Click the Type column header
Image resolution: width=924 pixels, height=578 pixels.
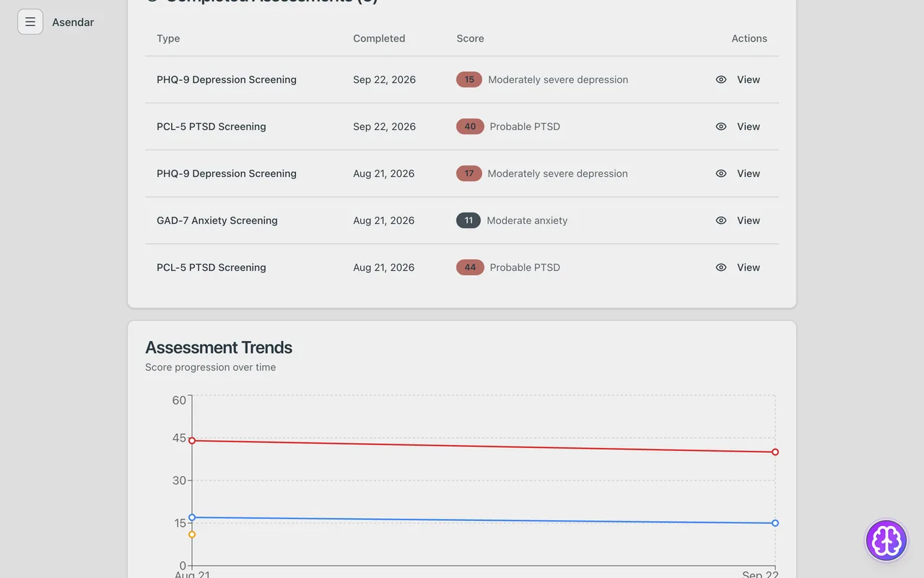tap(168, 38)
